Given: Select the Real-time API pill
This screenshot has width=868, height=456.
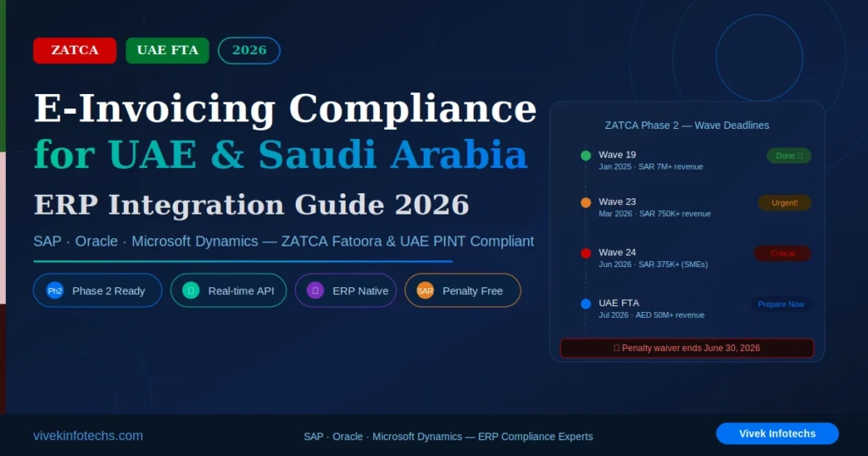Looking at the screenshot, I should pyautogui.click(x=228, y=291).
